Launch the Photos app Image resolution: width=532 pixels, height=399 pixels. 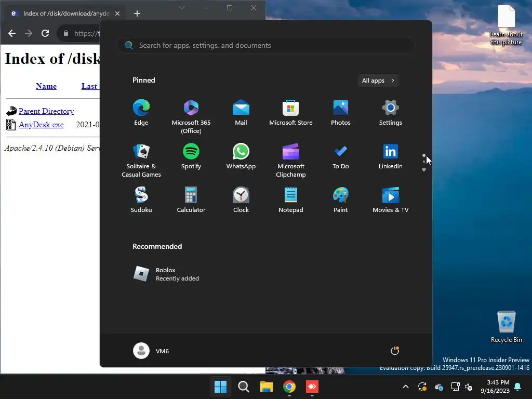(x=341, y=113)
